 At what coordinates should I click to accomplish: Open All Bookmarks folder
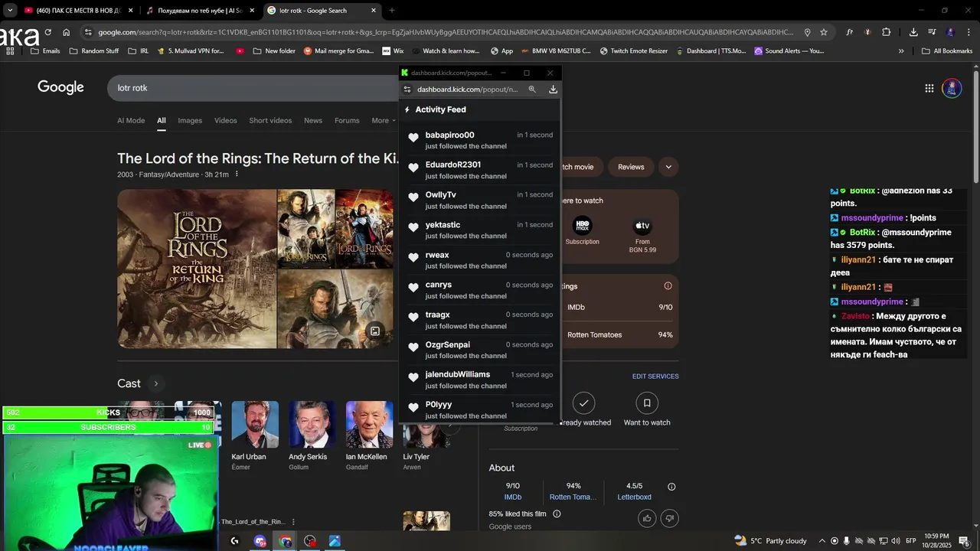coord(947,51)
